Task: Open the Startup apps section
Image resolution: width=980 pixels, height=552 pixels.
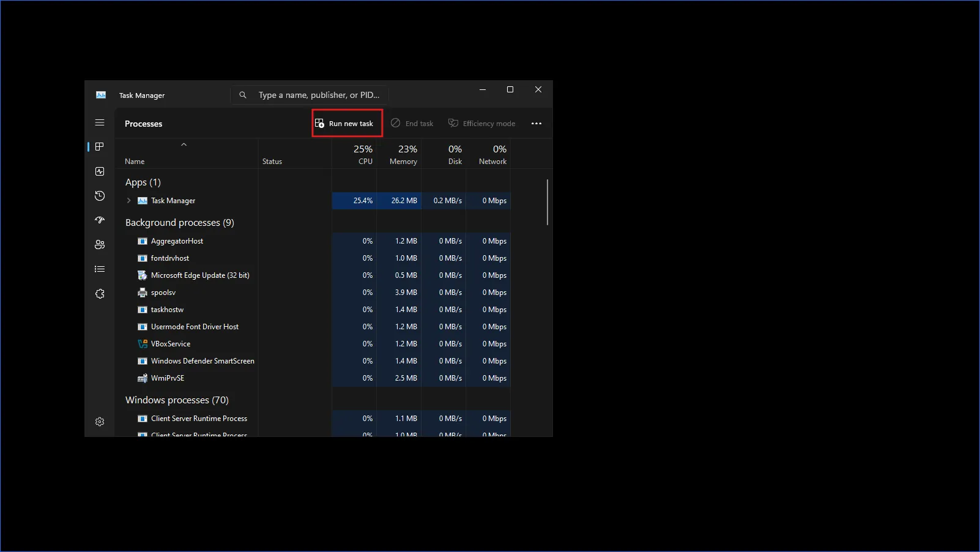Action: (x=100, y=220)
